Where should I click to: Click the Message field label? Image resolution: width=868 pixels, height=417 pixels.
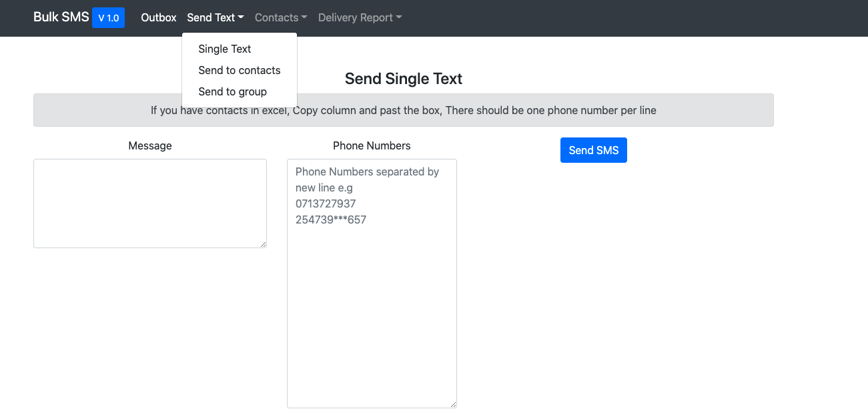pyautogui.click(x=150, y=145)
